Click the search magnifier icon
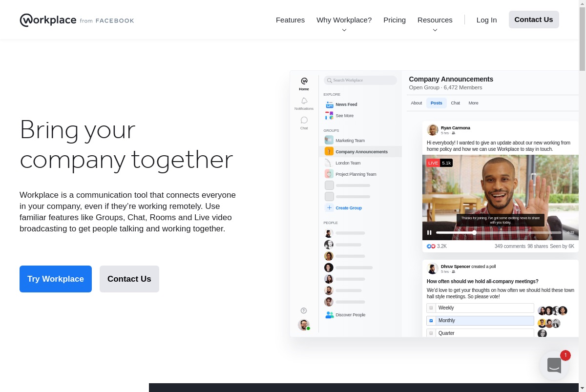The width and height of the screenshot is (586, 392). (330, 80)
